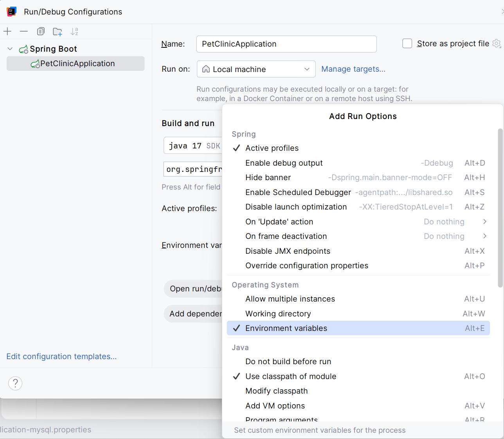Toggle Active profiles run option
The width and height of the screenshot is (504, 439).
pos(358,148)
